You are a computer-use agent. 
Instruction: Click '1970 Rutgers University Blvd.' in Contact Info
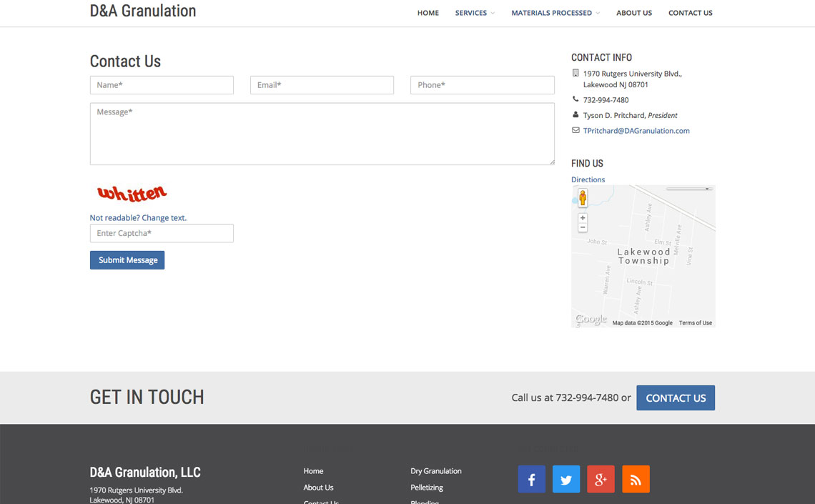point(633,74)
